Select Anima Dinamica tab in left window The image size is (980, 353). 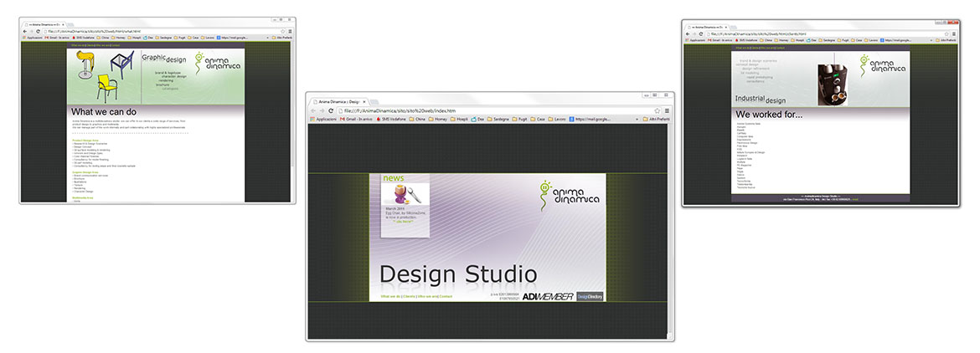click(44, 25)
